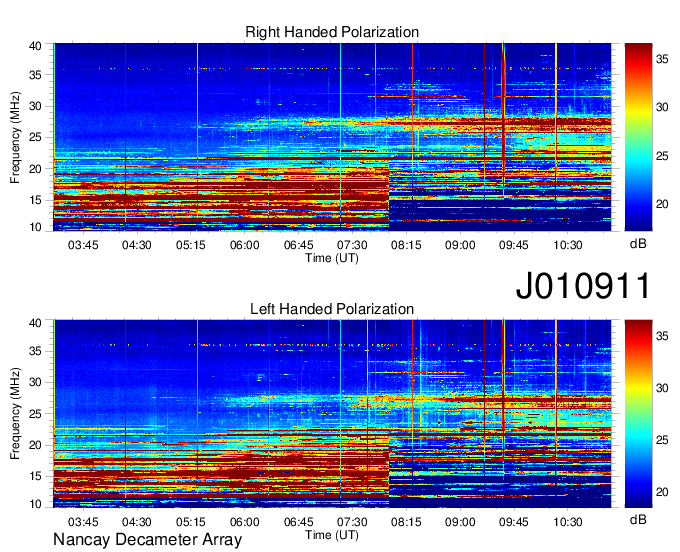Click the lower plot's "Frequency (MHz)" axis label
Image resolution: width=680 pixels, height=552 pixels.
coord(15,414)
